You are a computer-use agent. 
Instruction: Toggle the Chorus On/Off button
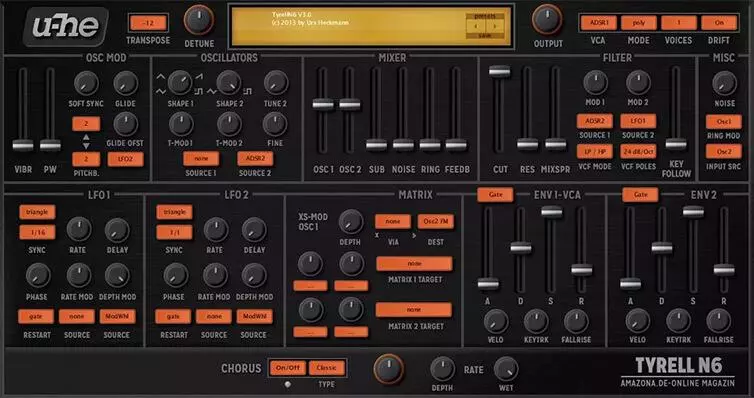(288, 368)
